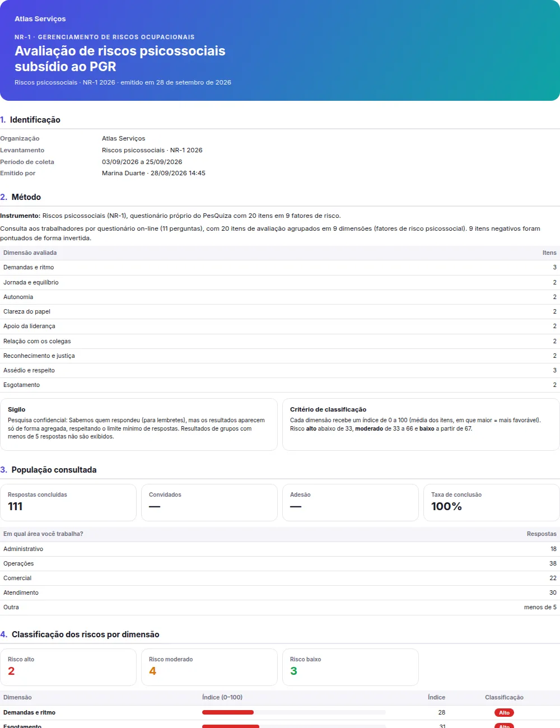
Task: Click the 'Índice (0–100)' column header
Action: coord(222,697)
